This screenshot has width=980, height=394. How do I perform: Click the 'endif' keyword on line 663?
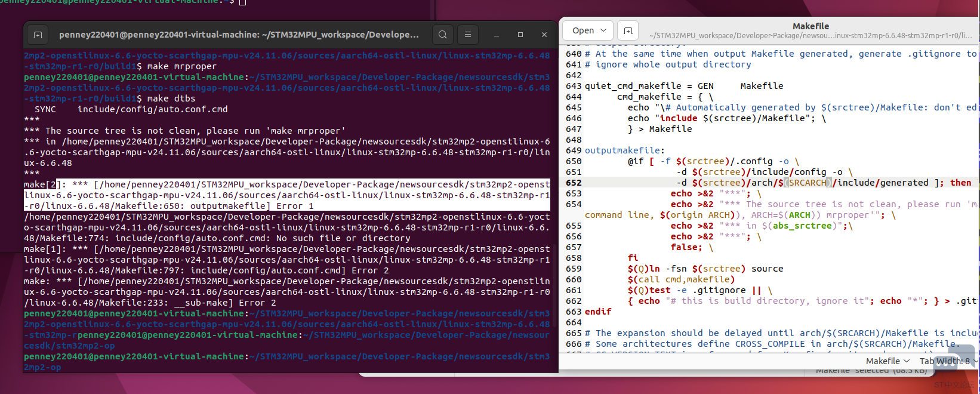(x=598, y=312)
